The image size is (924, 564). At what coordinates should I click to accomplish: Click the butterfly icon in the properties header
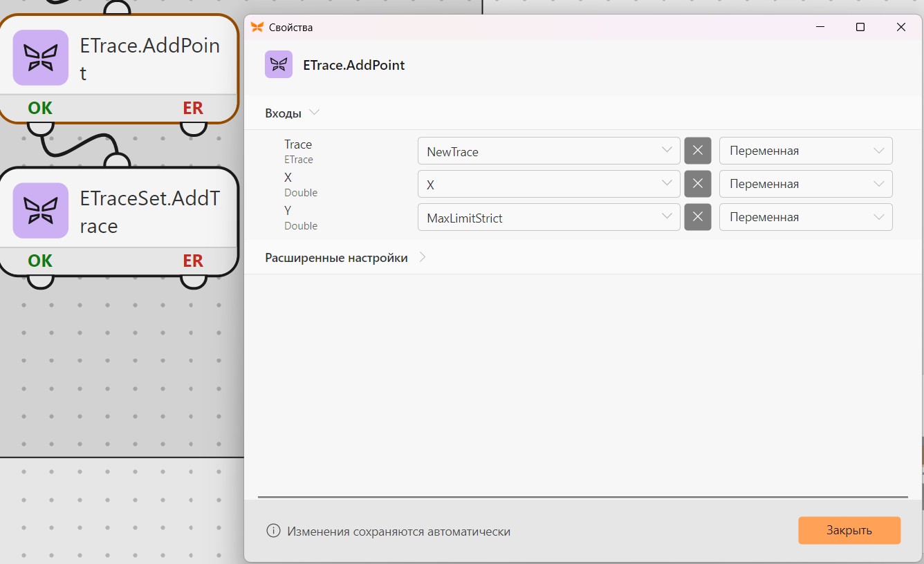(279, 64)
